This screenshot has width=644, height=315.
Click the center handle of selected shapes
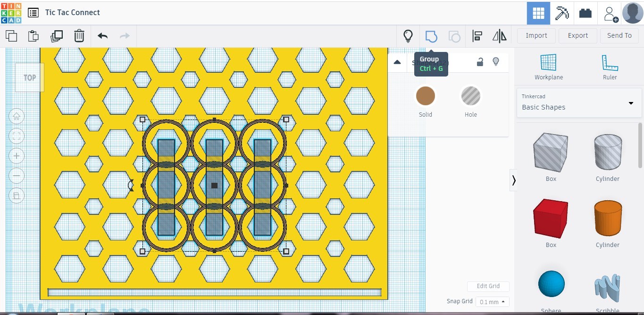214,186
